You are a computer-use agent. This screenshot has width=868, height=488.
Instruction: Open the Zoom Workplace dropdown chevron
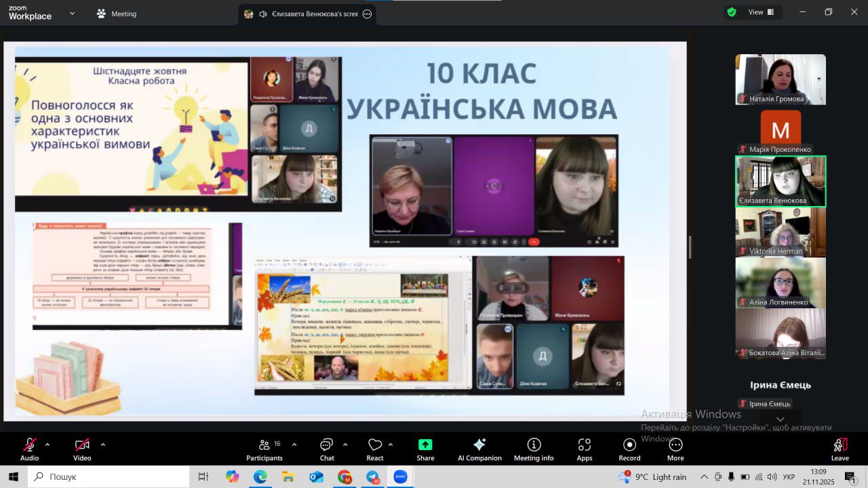72,13
